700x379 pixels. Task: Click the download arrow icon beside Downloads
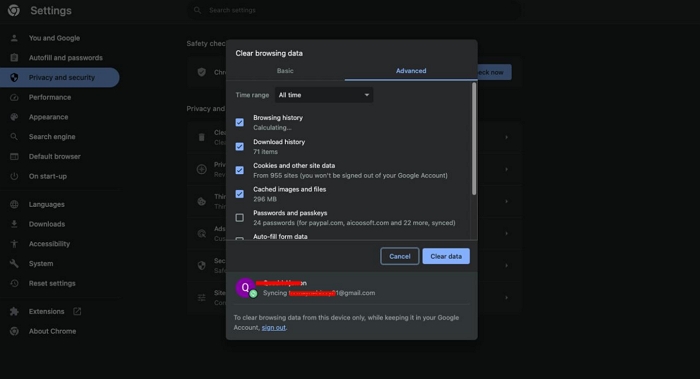point(14,224)
